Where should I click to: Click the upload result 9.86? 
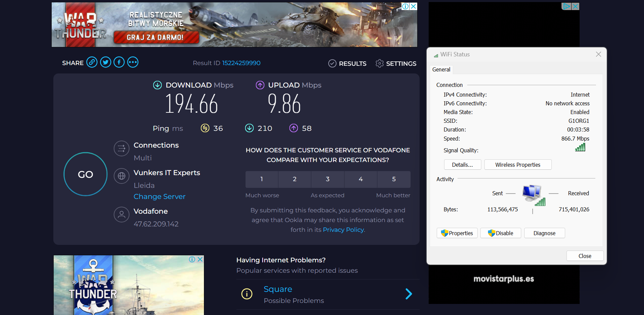pyautogui.click(x=284, y=104)
